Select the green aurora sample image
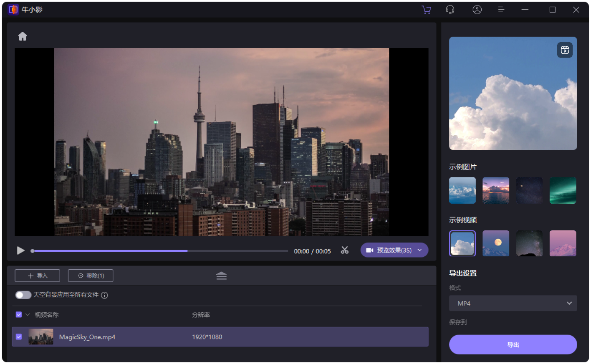 (x=563, y=190)
